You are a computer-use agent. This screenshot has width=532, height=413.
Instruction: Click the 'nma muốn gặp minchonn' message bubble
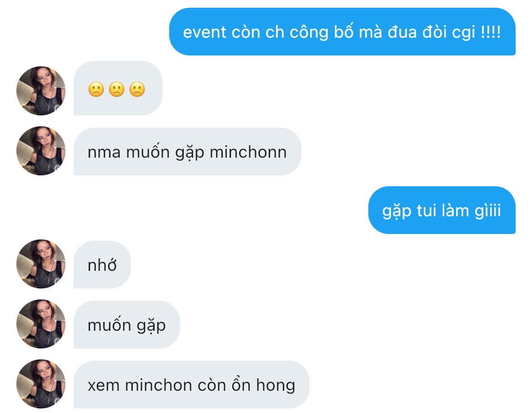coord(187,152)
